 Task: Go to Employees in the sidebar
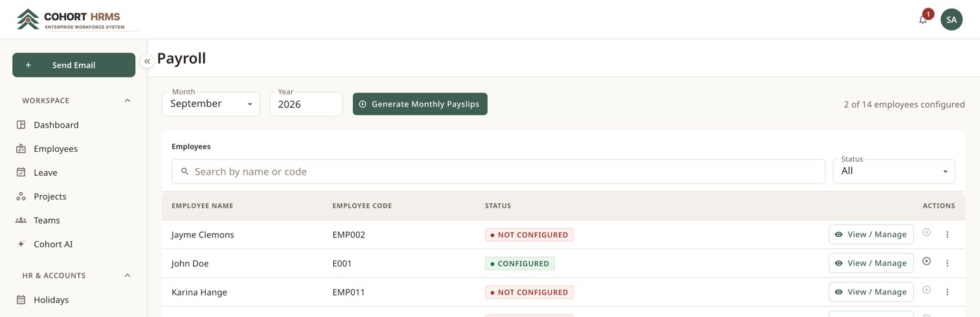tap(73, 149)
